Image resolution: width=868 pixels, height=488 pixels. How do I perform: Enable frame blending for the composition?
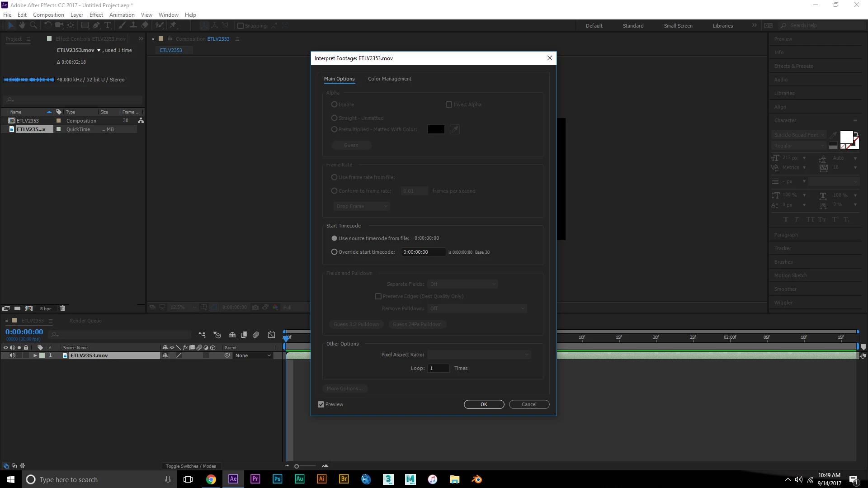click(244, 335)
